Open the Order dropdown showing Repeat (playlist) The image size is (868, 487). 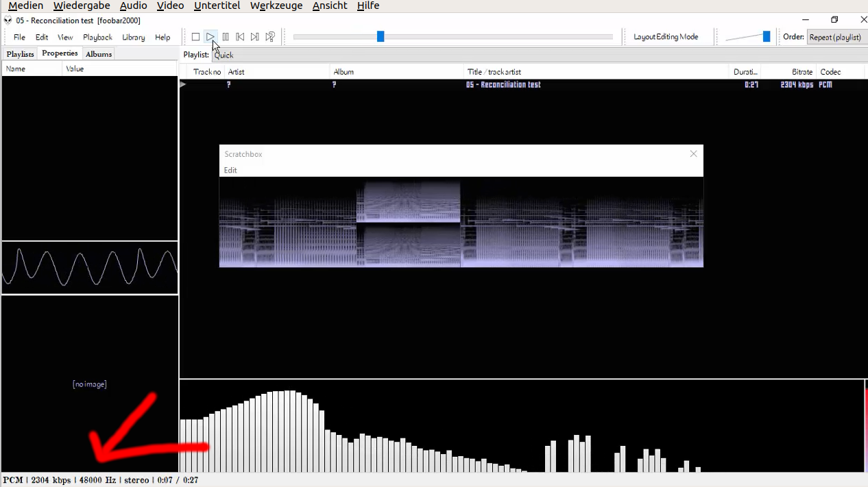[x=836, y=37]
